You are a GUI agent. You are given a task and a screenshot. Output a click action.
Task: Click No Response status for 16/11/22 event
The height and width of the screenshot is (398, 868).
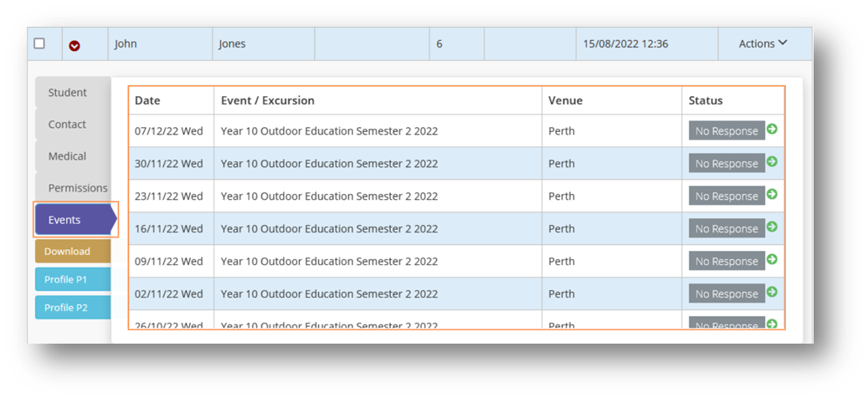727,229
